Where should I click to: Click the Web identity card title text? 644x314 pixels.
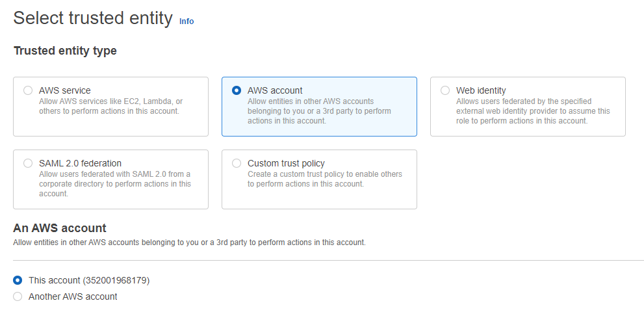pos(481,90)
